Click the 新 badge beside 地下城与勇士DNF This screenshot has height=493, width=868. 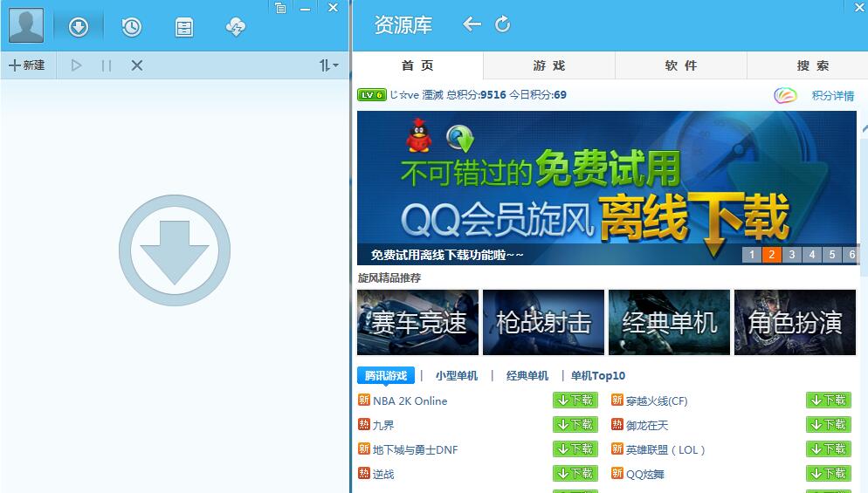(x=363, y=448)
